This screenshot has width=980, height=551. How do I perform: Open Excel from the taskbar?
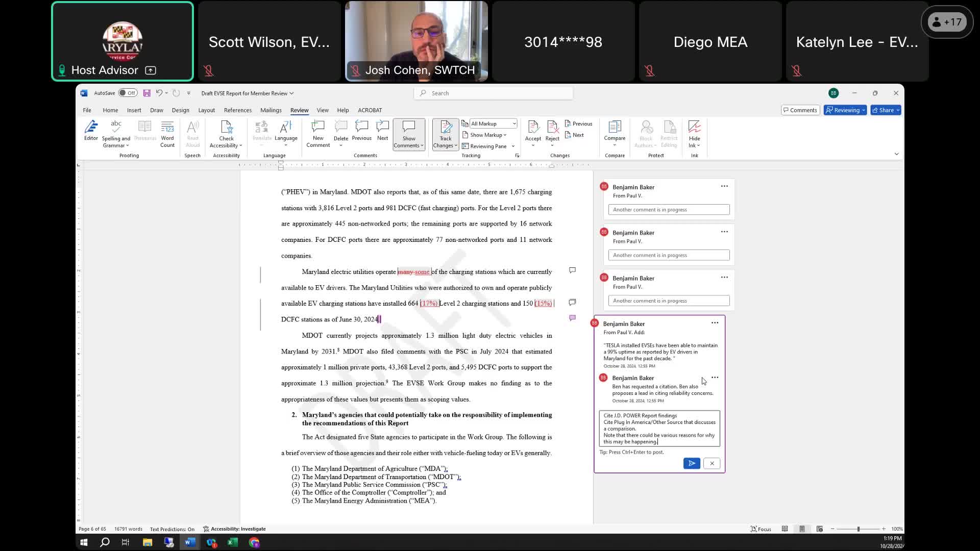point(233,542)
